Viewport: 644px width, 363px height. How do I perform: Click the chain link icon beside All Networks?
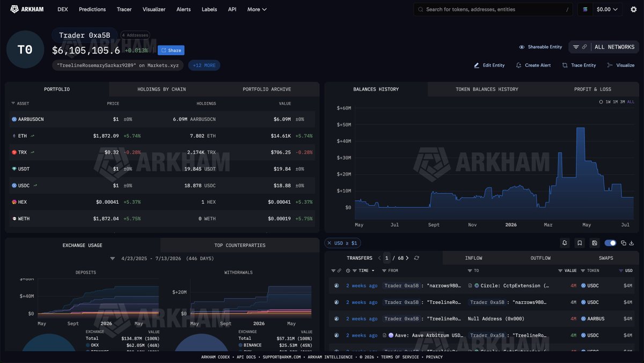[x=584, y=47]
